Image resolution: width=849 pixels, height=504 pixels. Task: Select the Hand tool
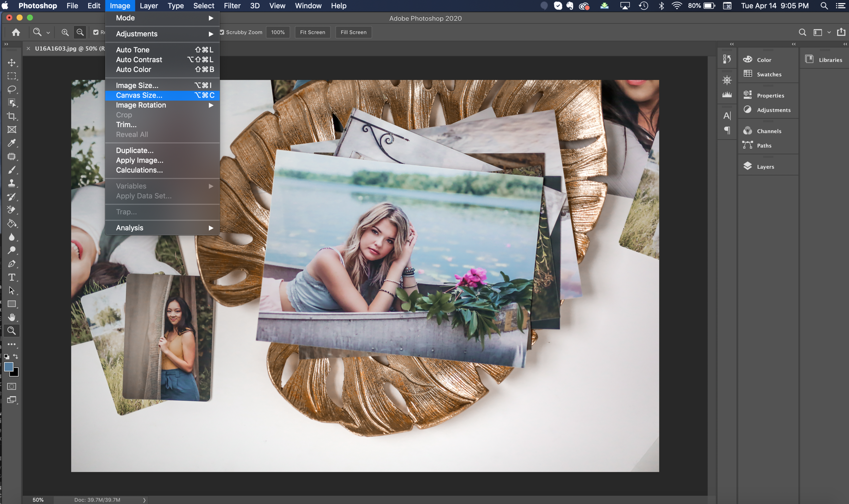click(x=12, y=317)
